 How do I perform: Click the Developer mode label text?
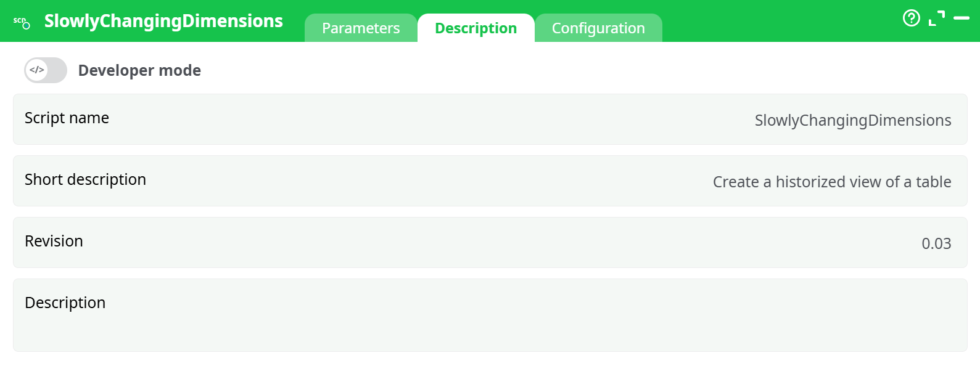point(139,71)
